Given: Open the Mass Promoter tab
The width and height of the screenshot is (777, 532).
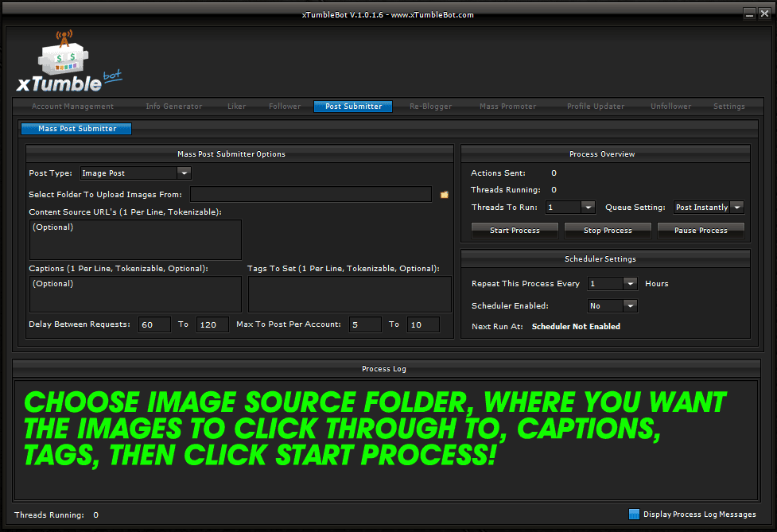Looking at the screenshot, I should [x=507, y=107].
